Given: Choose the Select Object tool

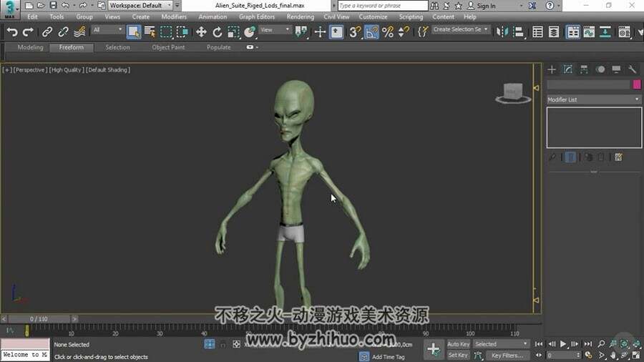Looking at the screenshot, I should pyautogui.click(x=134, y=31).
